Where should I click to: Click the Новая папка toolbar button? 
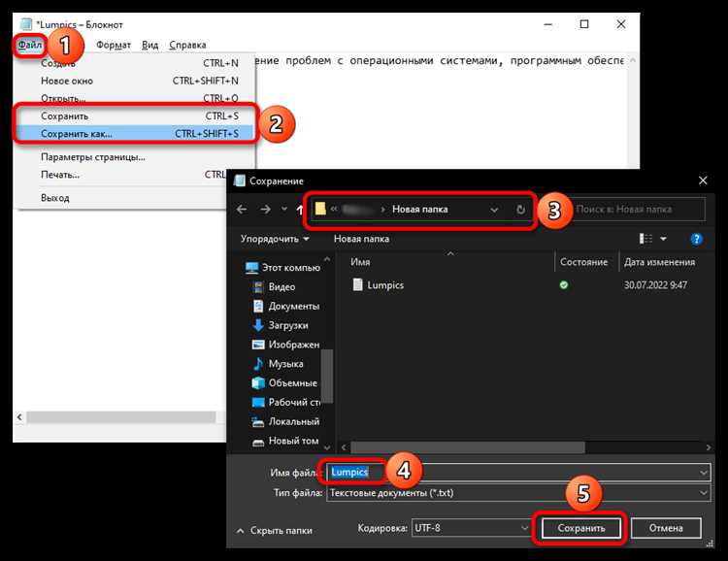(x=361, y=239)
